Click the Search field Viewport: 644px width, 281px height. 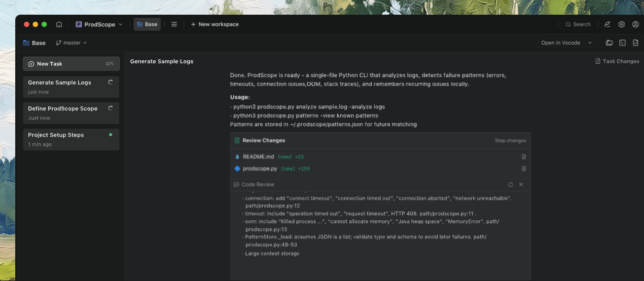pos(578,24)
